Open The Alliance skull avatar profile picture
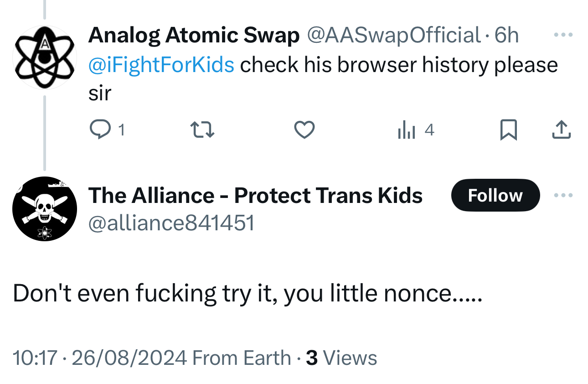 (x=44, y=209)
